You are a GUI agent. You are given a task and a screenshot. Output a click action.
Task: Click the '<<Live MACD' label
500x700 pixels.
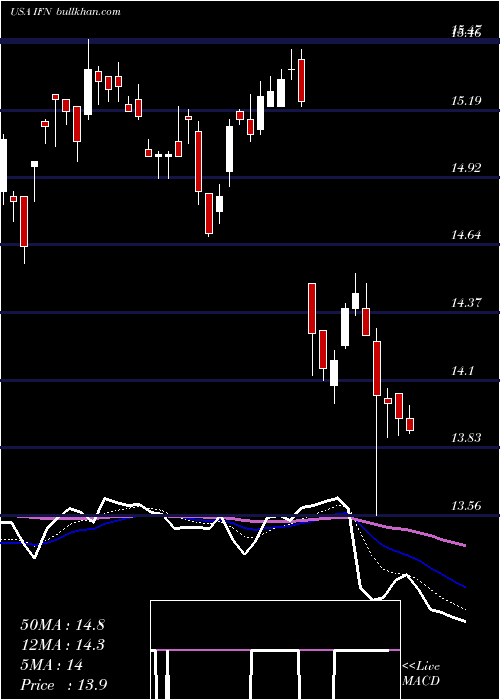421,673
